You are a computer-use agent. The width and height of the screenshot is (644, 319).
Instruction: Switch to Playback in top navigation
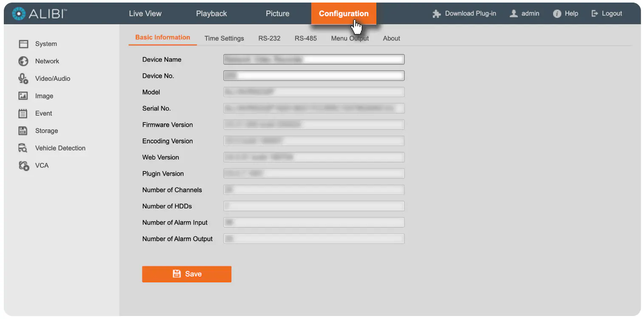pos(212,14)
